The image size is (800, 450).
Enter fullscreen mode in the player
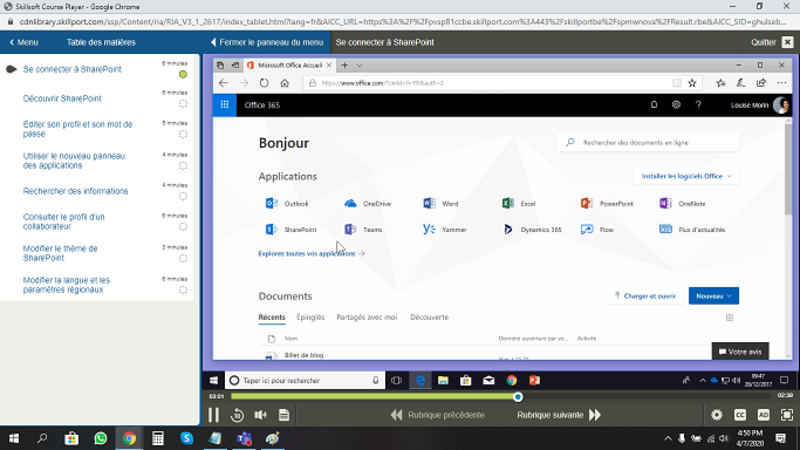pos(787,415)
